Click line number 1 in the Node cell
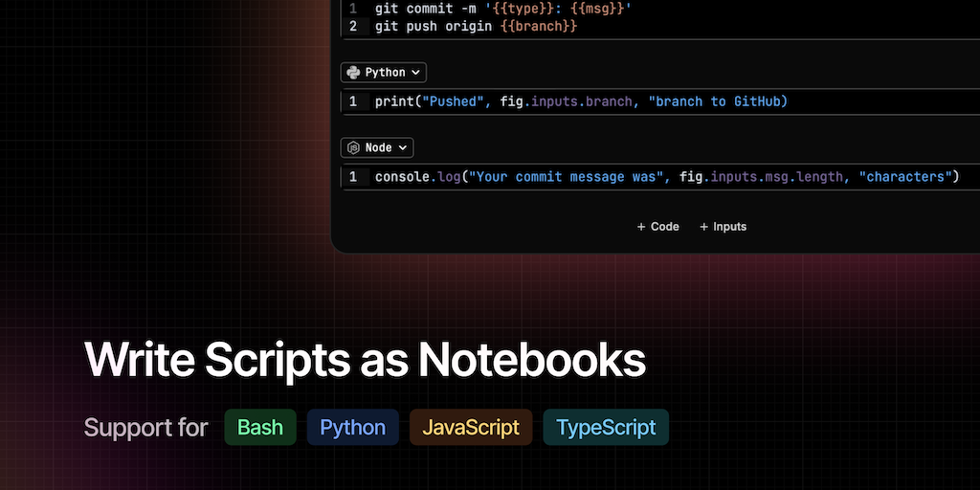The image size is (980, 490). [353, 177]
